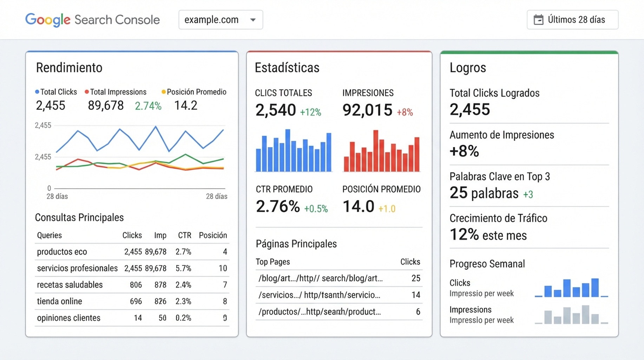This screenshot has height=360, width=644.
Task: Click the red +8% impressions change indicator
Action: tap(405, 112)
